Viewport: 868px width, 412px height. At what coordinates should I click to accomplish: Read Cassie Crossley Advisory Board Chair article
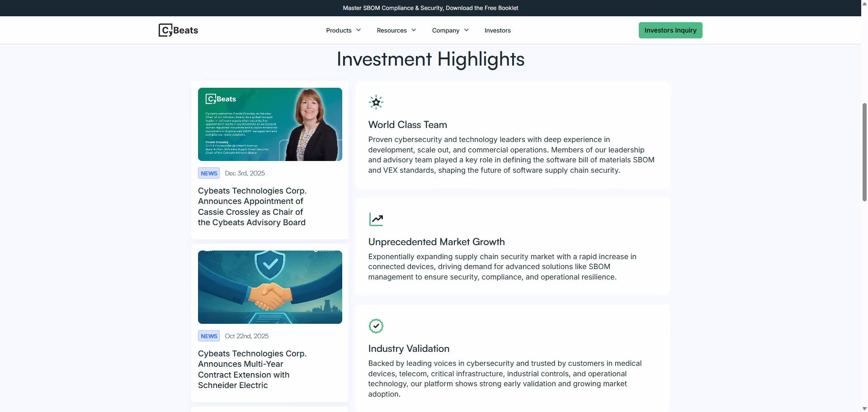pos(252,207)
